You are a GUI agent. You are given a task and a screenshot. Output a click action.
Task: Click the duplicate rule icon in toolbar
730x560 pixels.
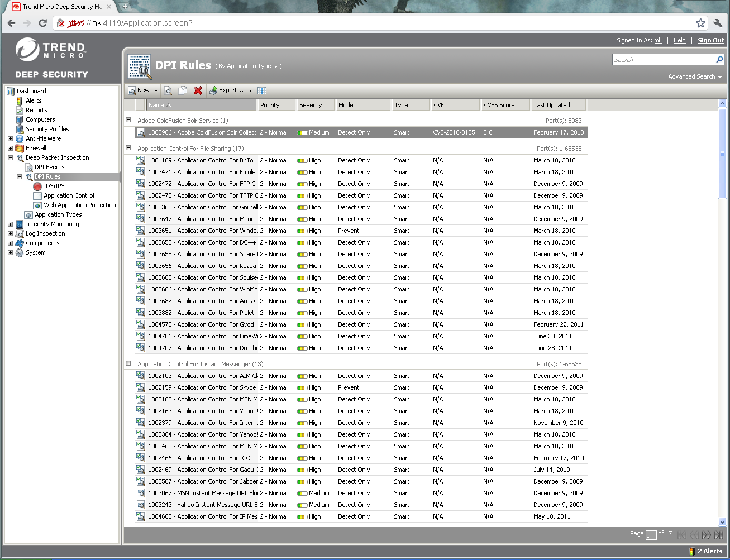(183, 90)
